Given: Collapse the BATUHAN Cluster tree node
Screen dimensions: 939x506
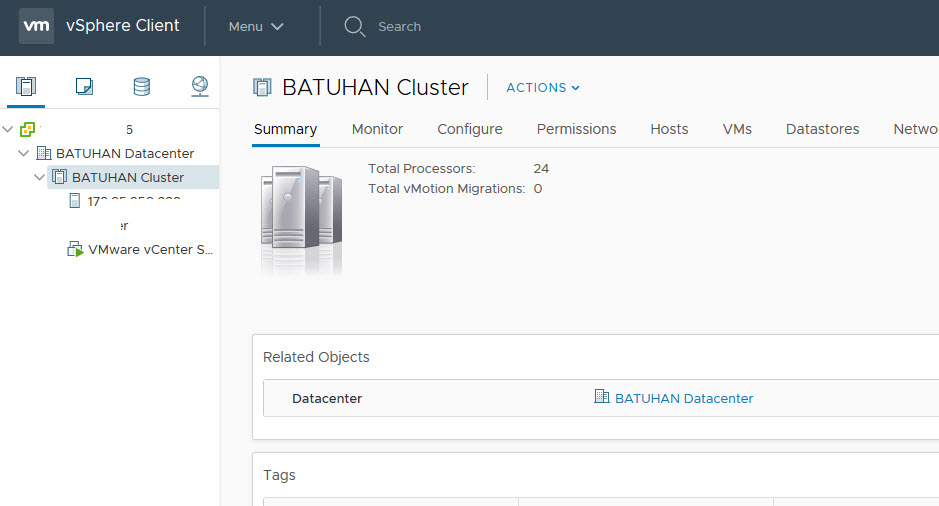Looking at the screenshot, I should (x=40, y=177).
